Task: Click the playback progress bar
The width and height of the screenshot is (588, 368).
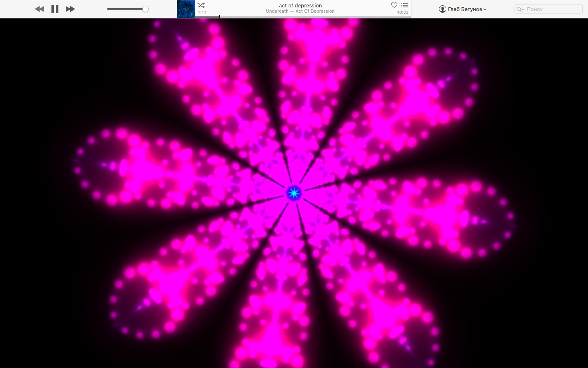Action: (x=303, y=17)
